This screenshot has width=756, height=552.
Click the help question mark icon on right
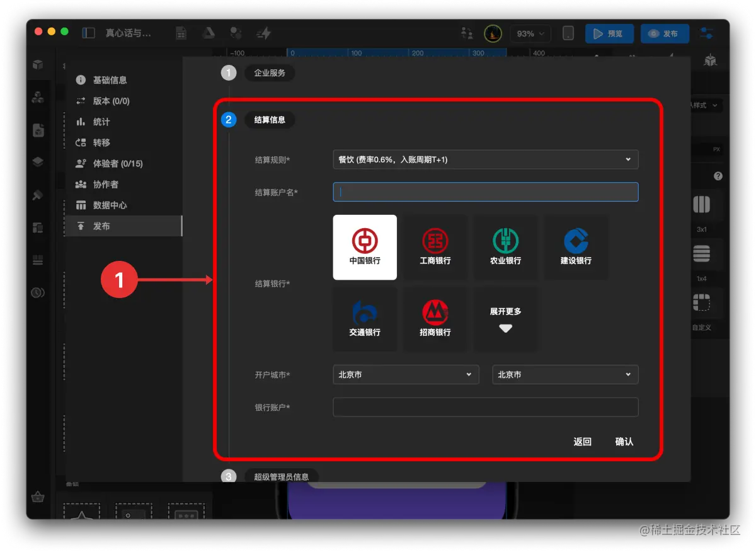coord(718,176)
